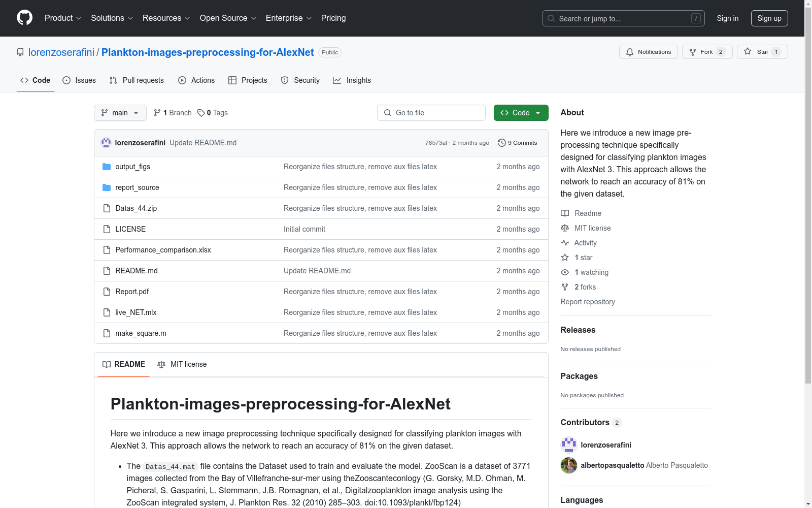The height and width of the screenshot is (508, 812).
Task: Click the file icon next to Report.pdf
Action: click(x=107, y=292)
